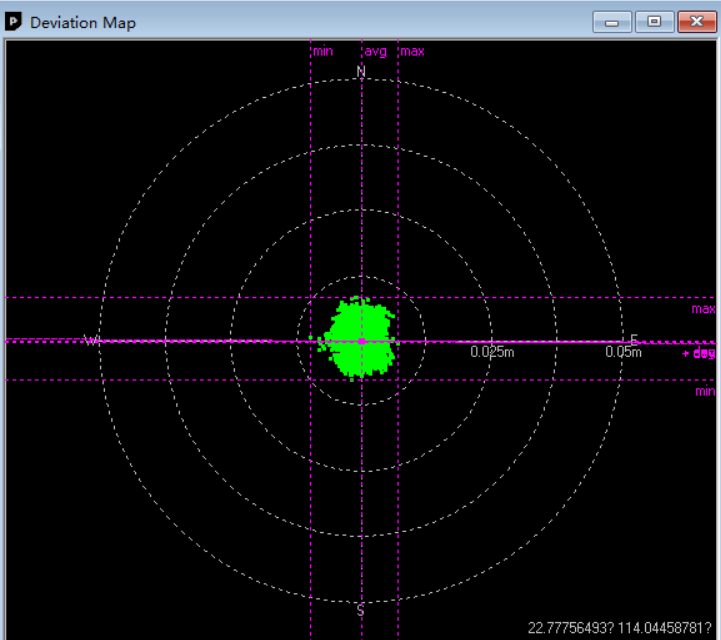Minimize the Deviation Map window
721x640 pixels.
click(612, 22)
